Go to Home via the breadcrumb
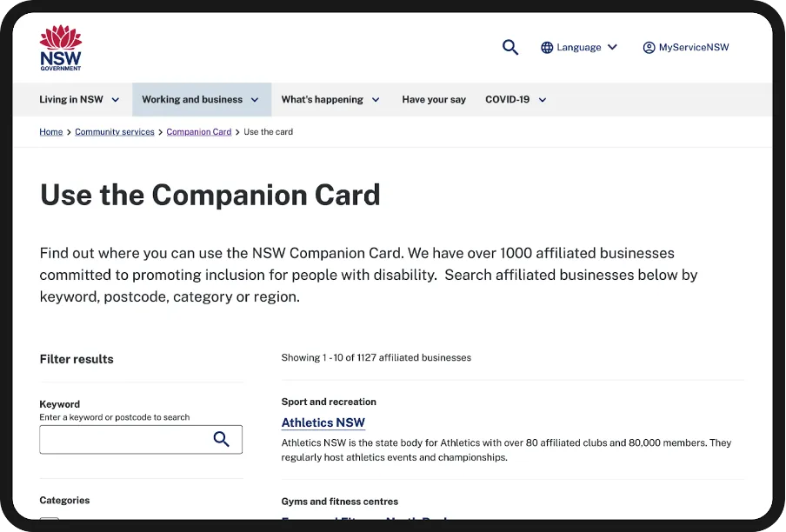Image resolution: width=786 pixels, height=532 pixels. pos(50,131)
